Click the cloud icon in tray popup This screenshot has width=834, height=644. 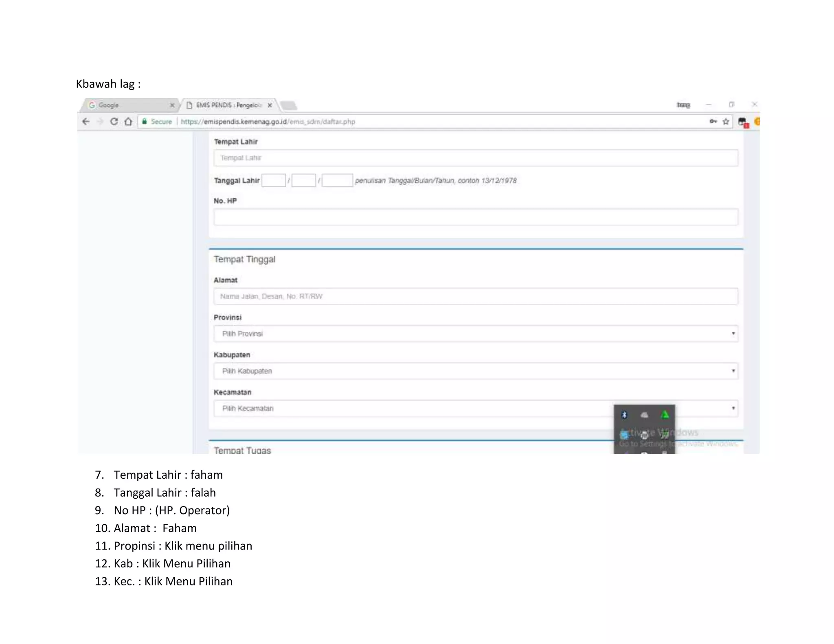point(644,415)
